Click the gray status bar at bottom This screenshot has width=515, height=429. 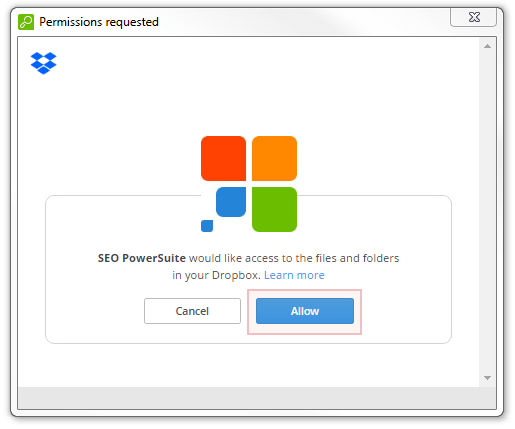tap(257, 398)
